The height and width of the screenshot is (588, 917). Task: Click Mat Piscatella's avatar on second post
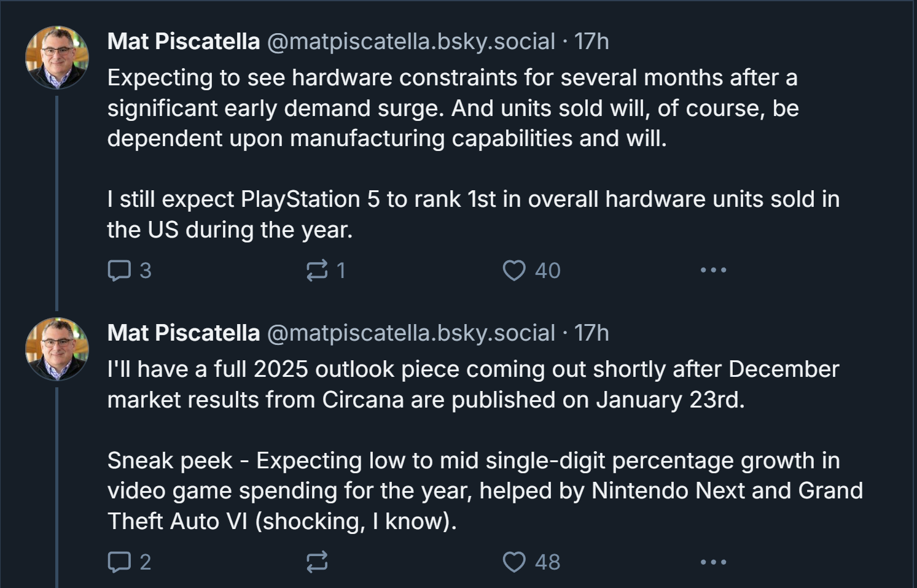click(57, 349)
